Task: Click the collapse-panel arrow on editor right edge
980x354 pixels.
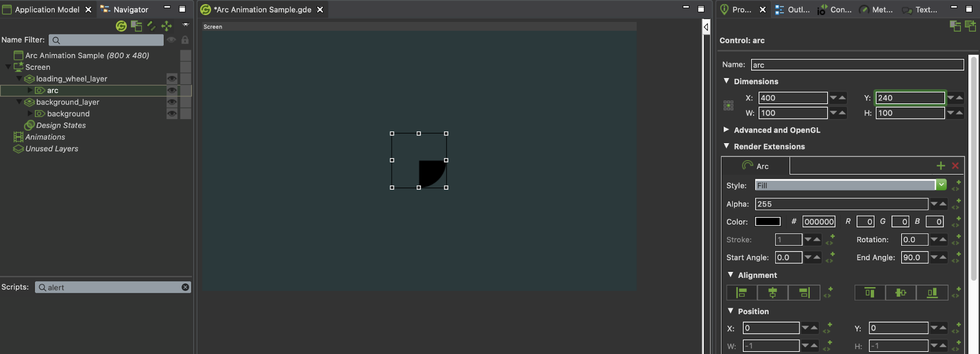Action: click(x=706, y=27)
